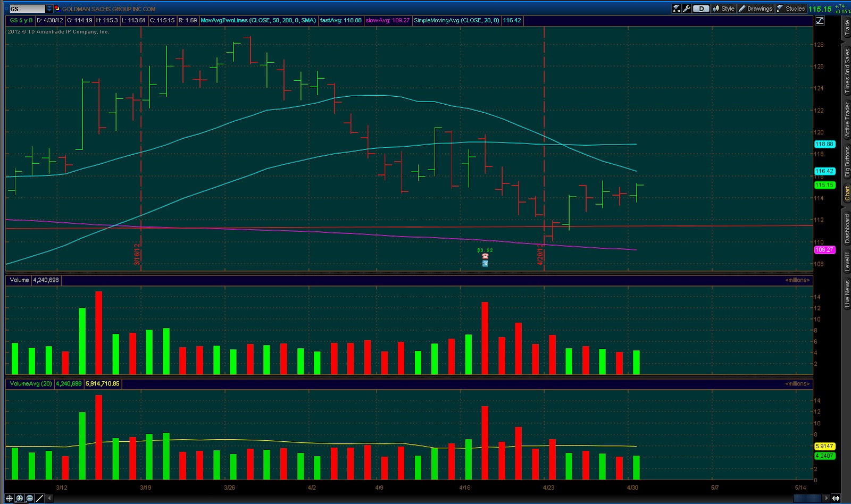This screenshot has height=504, width=851.
Task: Click the last price 115.15 in header
Action: coord(820,9)
